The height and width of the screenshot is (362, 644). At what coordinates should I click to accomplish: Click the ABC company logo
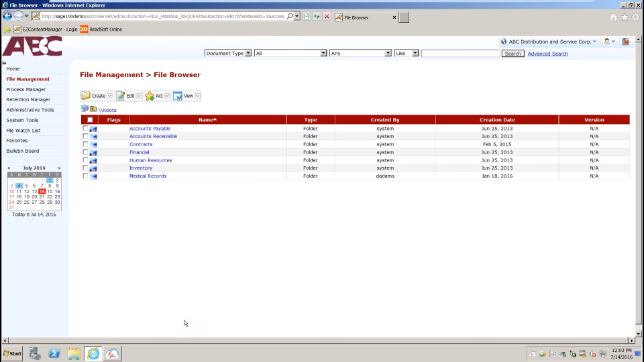click(x=32, y=46)
